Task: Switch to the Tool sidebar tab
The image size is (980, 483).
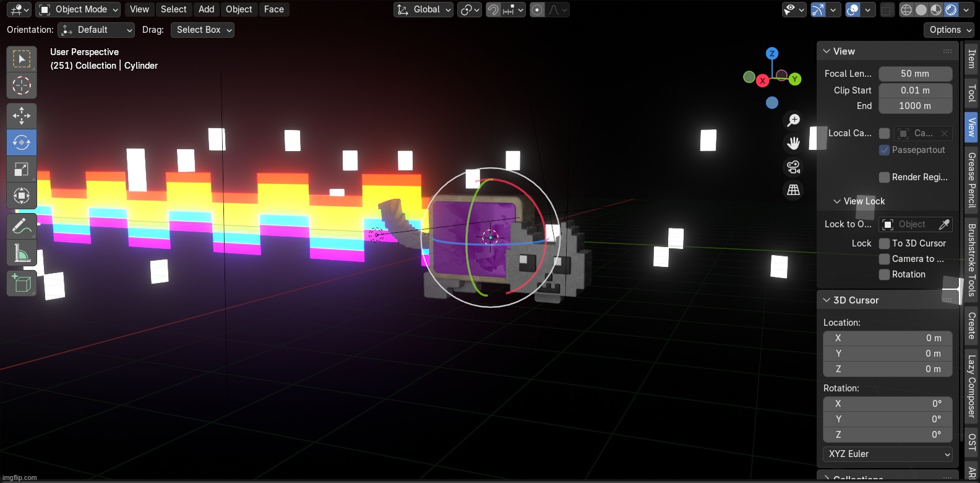Action: click(x=971, y=94)
